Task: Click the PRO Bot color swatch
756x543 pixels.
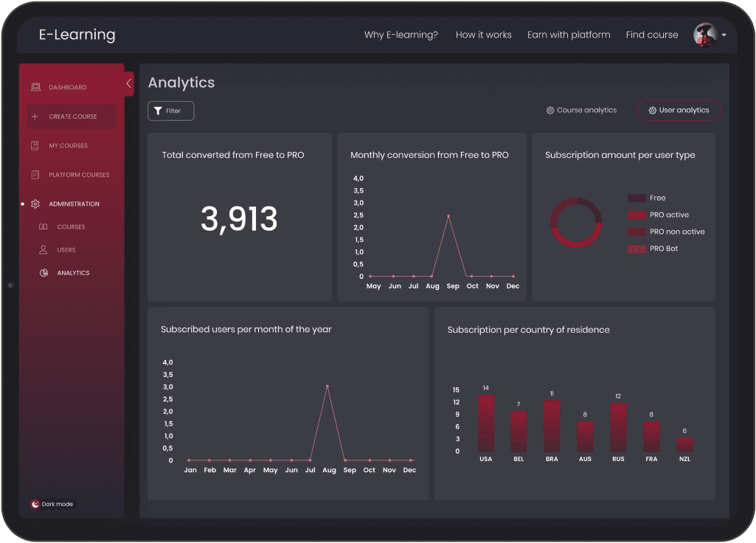Action: point(637,249)
